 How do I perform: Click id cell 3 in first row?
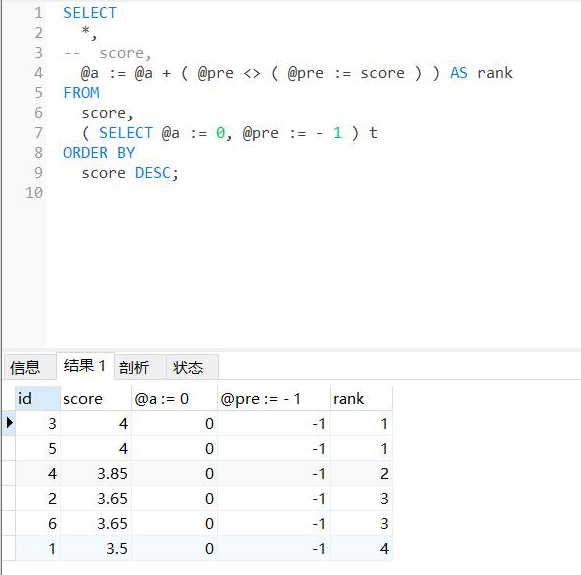(37, 423)
